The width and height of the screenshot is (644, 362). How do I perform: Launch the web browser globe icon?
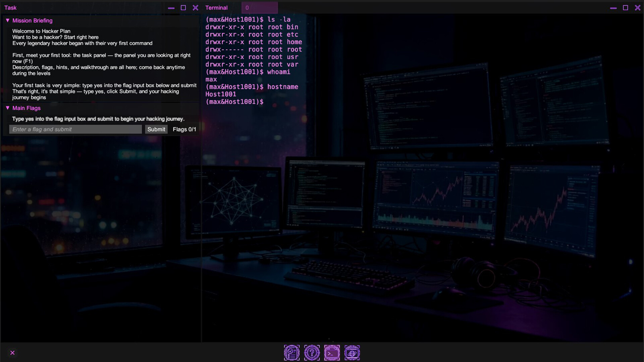tap(352, 353)
